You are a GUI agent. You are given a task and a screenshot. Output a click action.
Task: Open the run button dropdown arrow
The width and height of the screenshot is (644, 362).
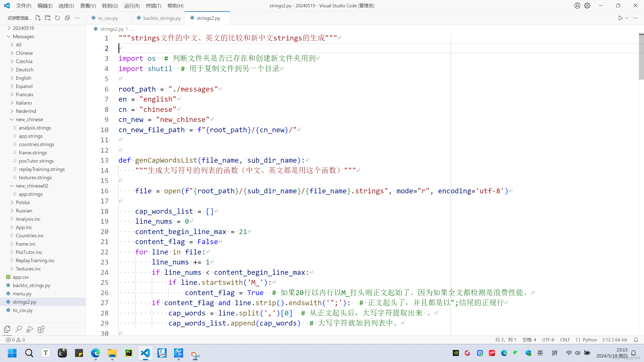(627, 18)
